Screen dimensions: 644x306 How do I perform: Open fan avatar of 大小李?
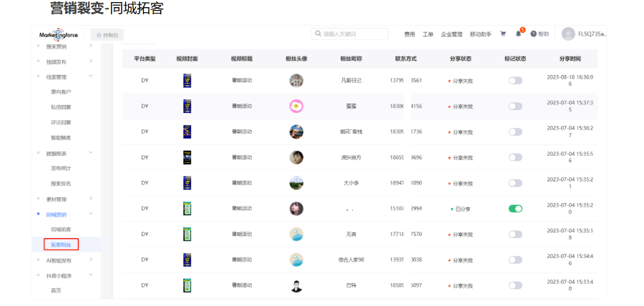pyautogui.click(x=296, y=183)
